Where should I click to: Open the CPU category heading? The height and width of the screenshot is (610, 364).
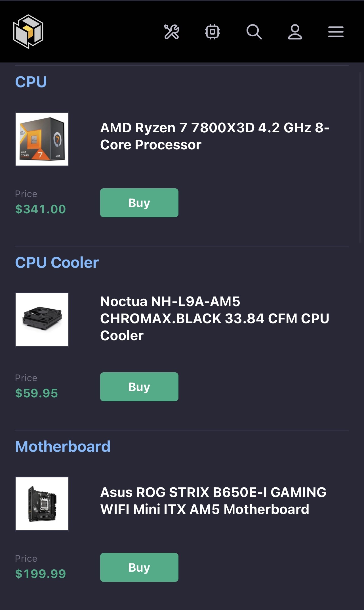pos(31,82)
